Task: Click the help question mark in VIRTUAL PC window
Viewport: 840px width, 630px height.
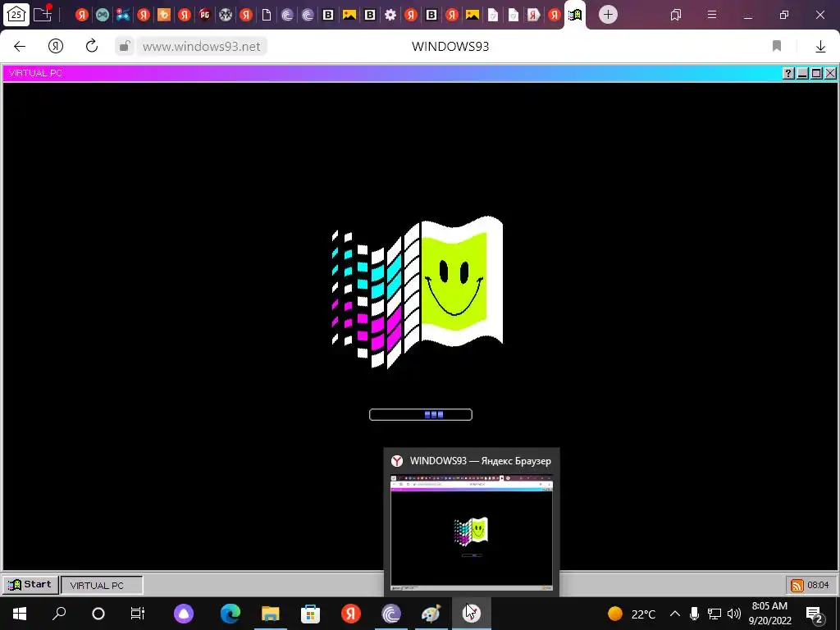Action: [x=788, y=73]
